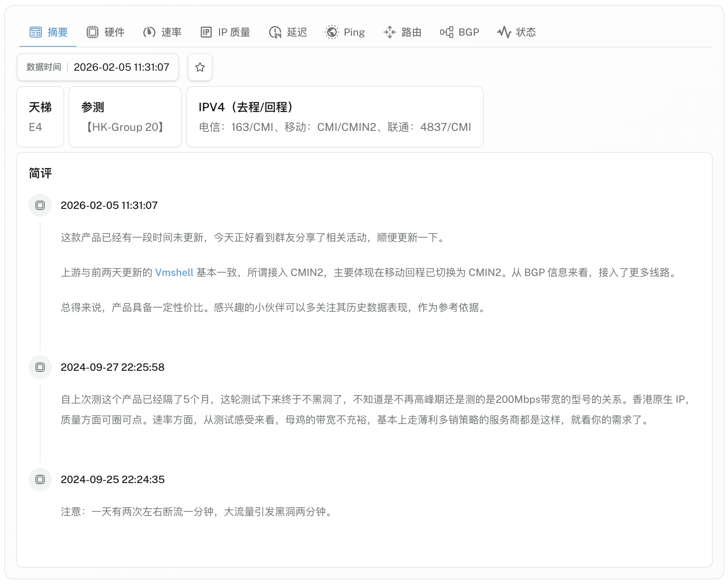The image size is (728, 587).
Task: Click the chip icon beside the 2024-09-25 entry
Action: 40,479
